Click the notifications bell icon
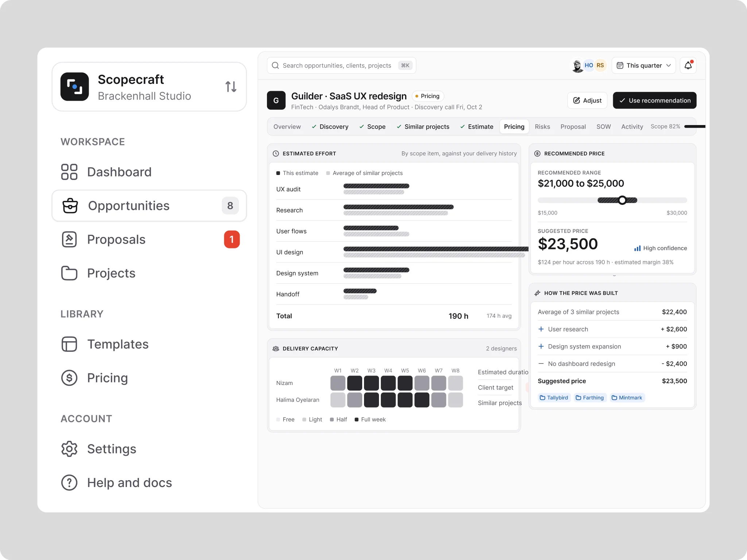Viewport: 747px width, 560px height. [688, 65]
